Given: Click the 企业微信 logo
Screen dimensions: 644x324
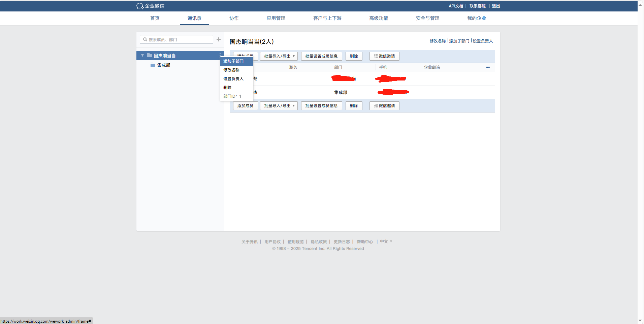Looking at the screenshot, I should [150, 6].
